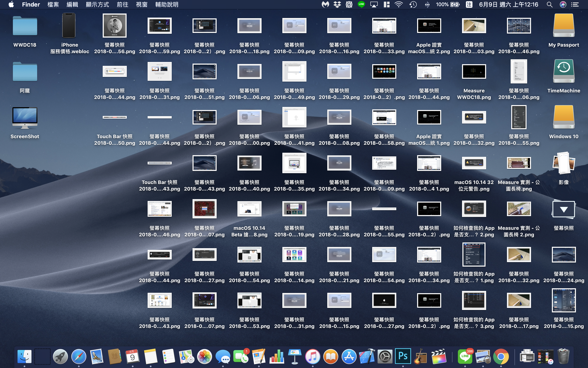Open Xcode hammer icon in Dock

pos(367,356)
